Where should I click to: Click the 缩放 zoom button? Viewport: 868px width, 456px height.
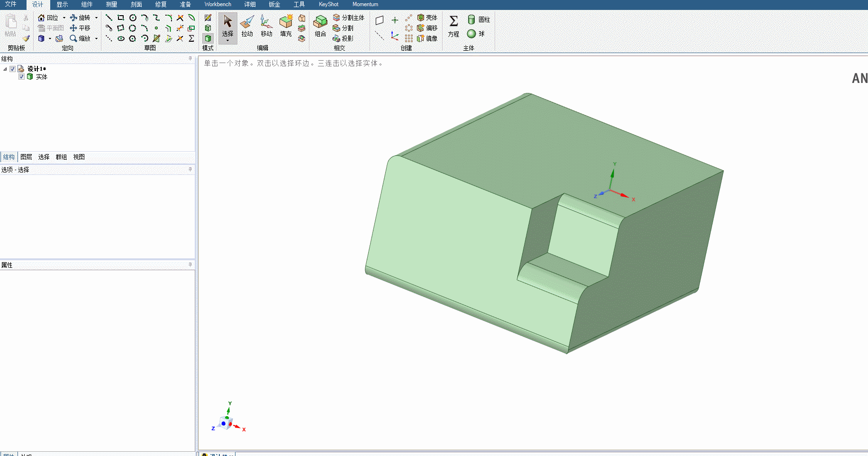[x=80, y=38]
